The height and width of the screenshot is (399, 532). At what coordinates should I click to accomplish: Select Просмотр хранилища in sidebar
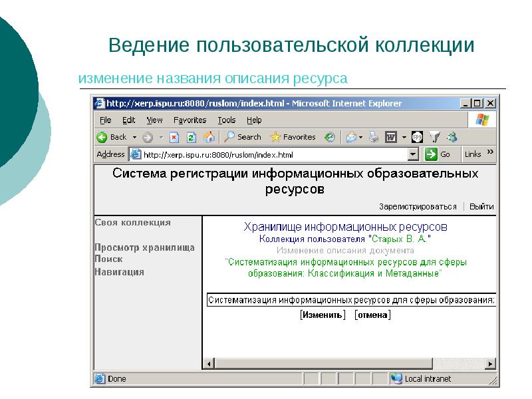click(x=144, y=247)
